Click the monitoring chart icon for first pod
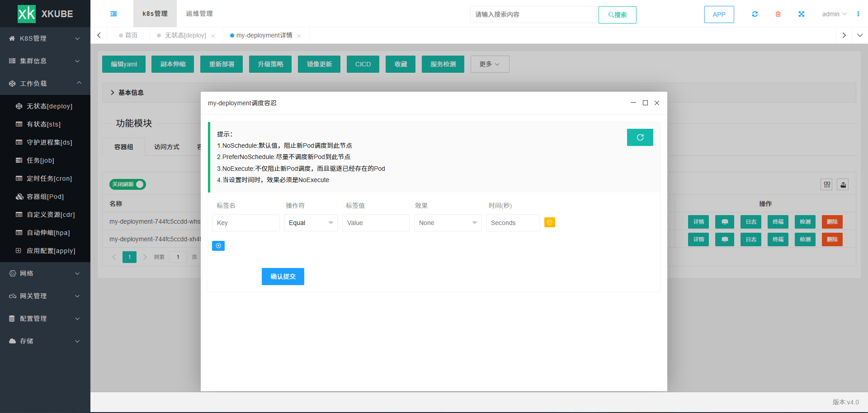 point(725,222)
